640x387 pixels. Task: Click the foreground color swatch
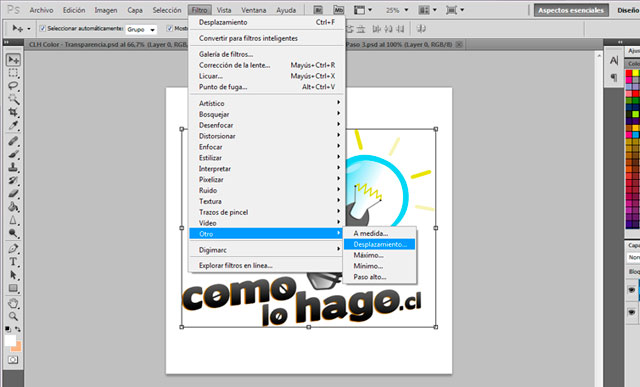click(x=10, y=340)
